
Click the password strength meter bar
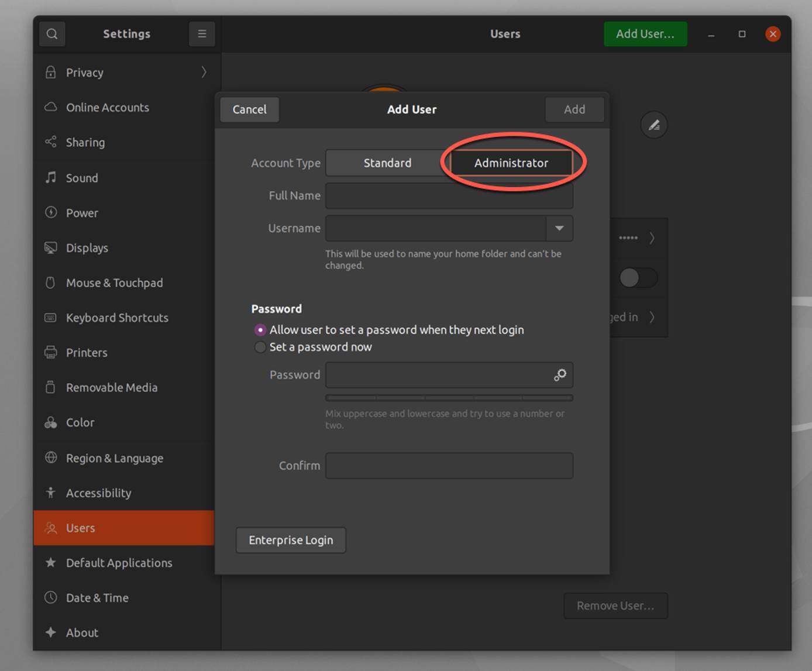(449, 397)
